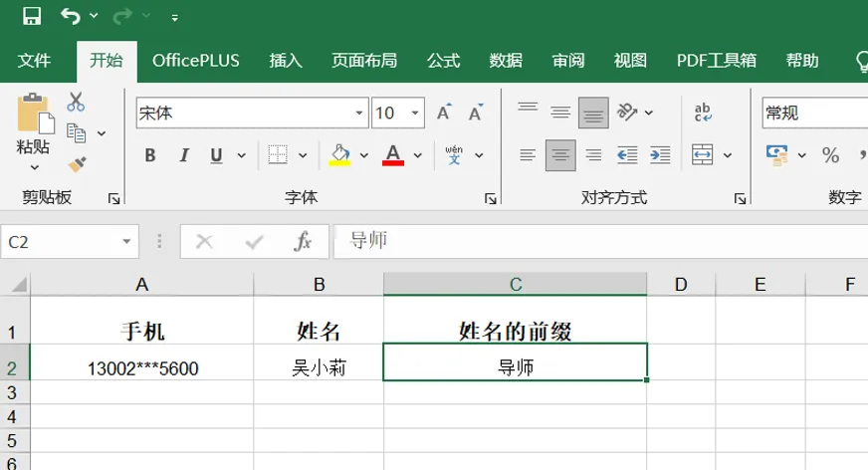Click the Increase Indent icon

coord(660,155)
